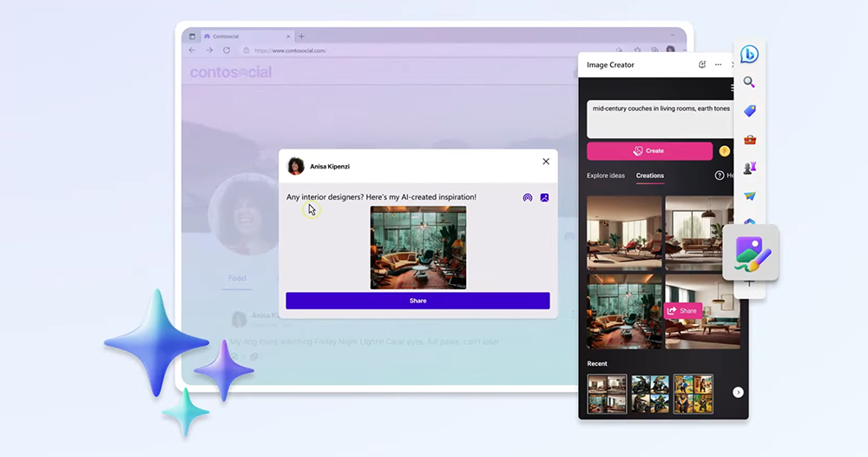868x457 pixels.
Task: Click the gold boost coin next to Create
Action: click(724, 151)
